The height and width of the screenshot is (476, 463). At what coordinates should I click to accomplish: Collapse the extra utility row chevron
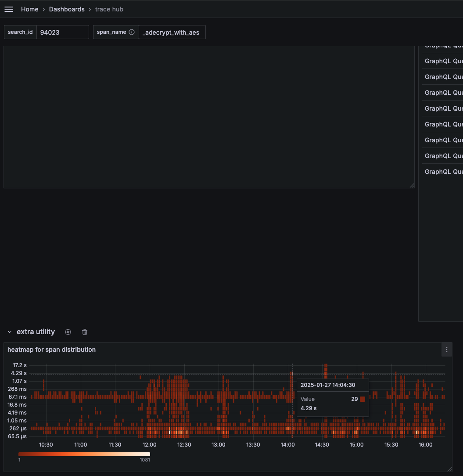tap(10, 332)
